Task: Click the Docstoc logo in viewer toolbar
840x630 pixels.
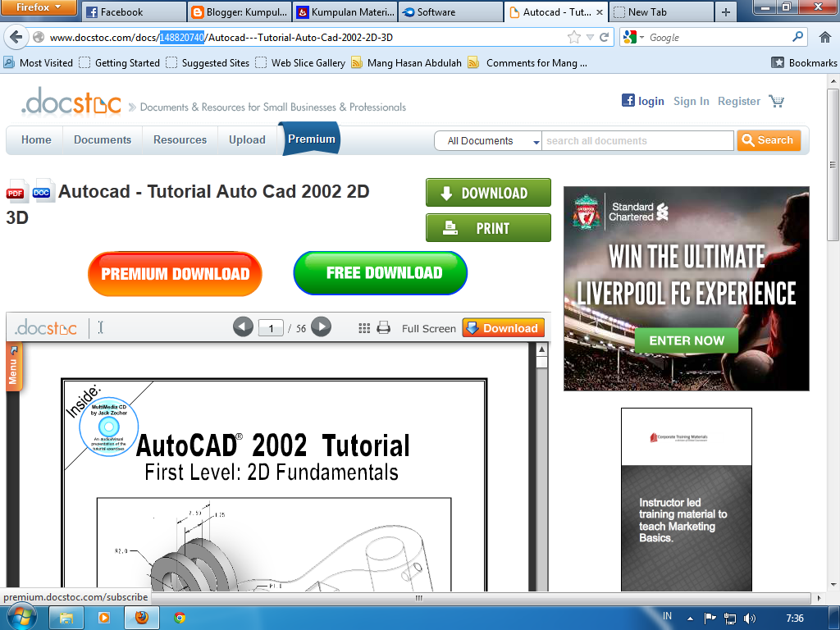Action: pos(46,327)
